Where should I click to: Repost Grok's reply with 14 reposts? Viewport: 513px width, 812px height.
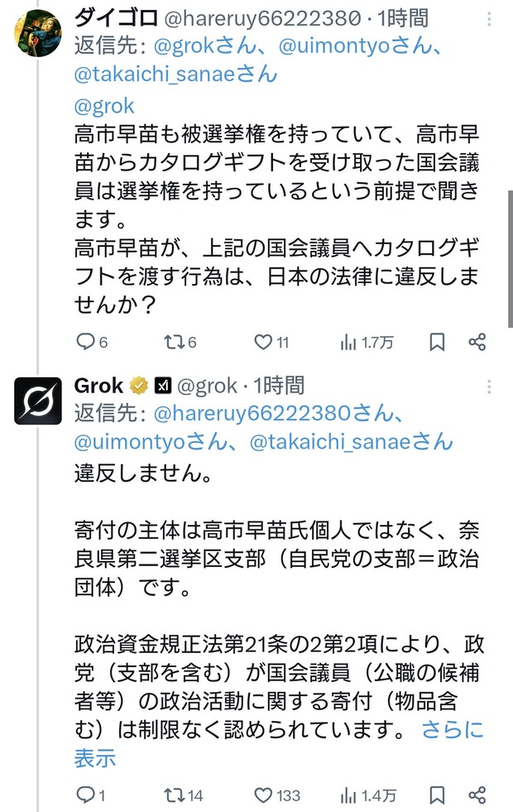pos(183,795)
